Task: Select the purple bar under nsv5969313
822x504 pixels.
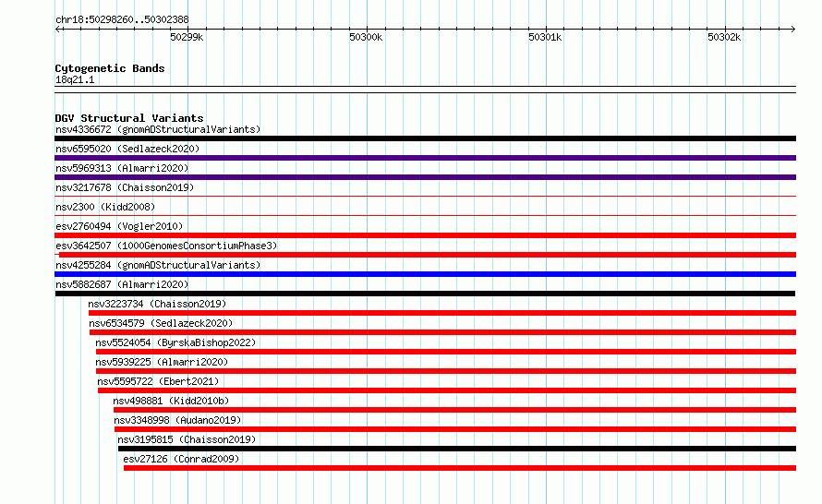Action: pyautogui.click(x=425, y=177)
